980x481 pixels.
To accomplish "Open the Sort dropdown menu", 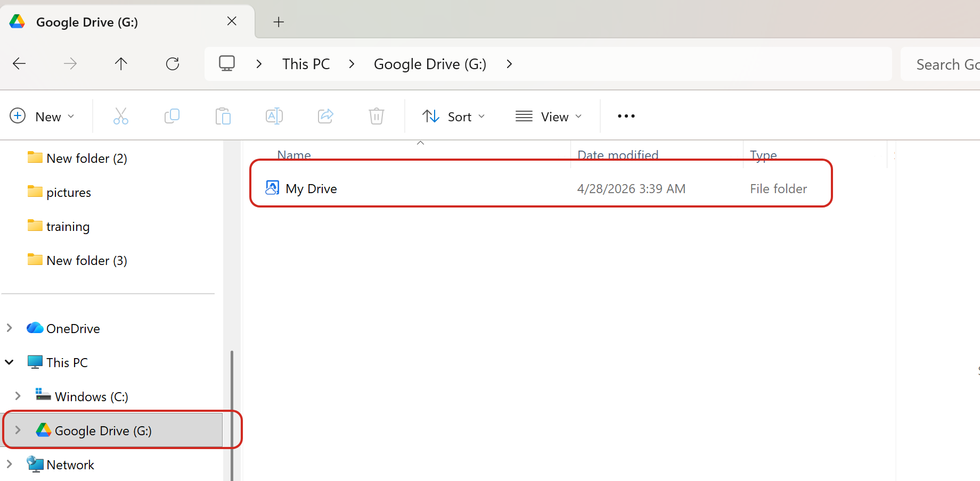I will (x=453, y=117).
